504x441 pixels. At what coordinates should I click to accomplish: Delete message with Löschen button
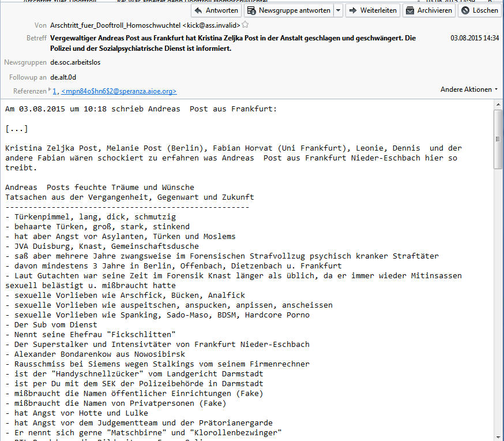coord(480,10)
